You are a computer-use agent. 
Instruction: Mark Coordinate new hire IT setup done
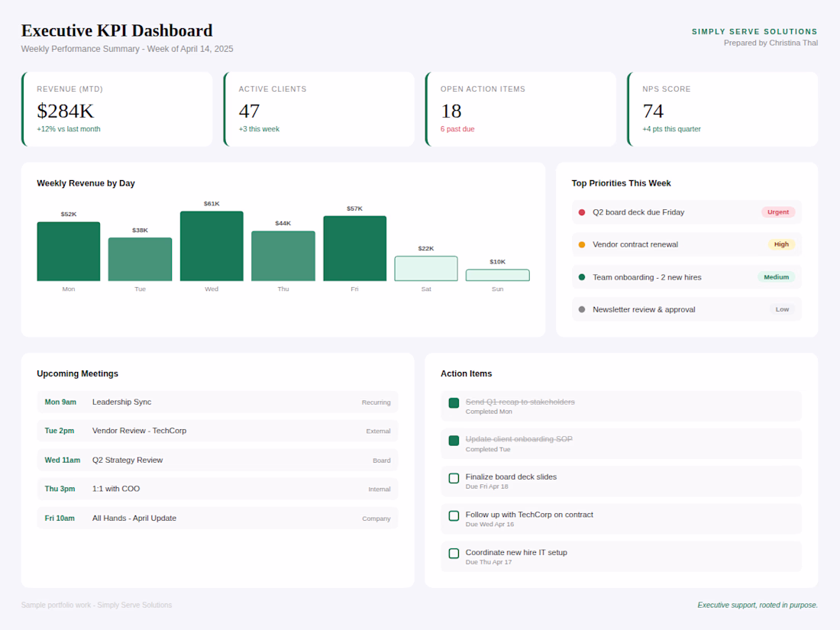454,553
